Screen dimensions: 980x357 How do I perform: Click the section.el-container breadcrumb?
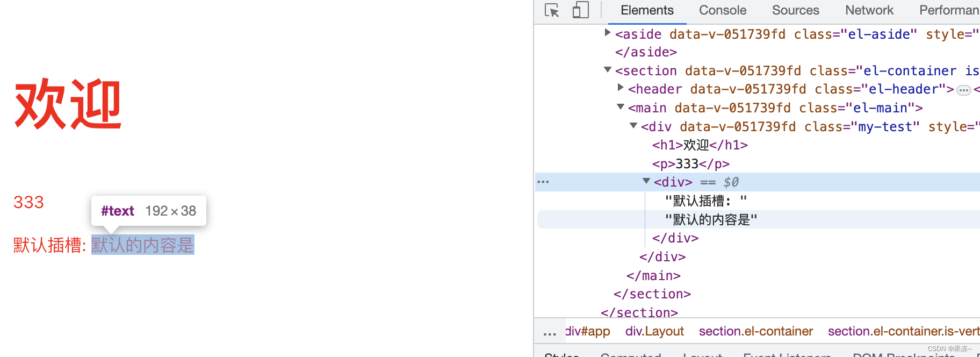coord(756,331)
